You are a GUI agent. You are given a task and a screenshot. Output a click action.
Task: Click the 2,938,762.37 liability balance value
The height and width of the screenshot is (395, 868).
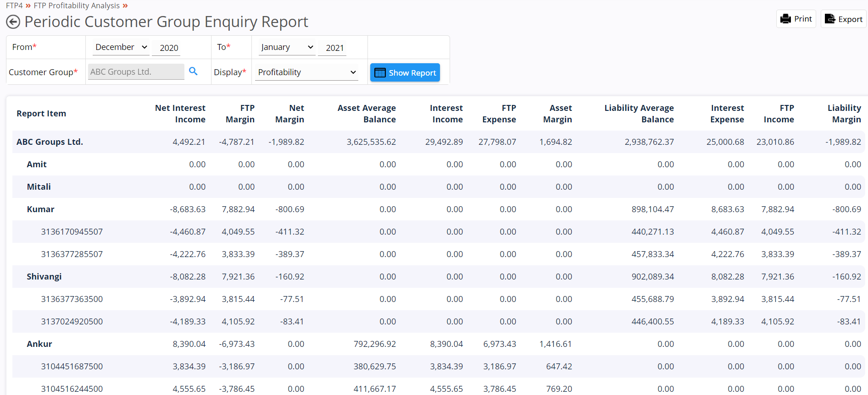[x=649, y=142]
